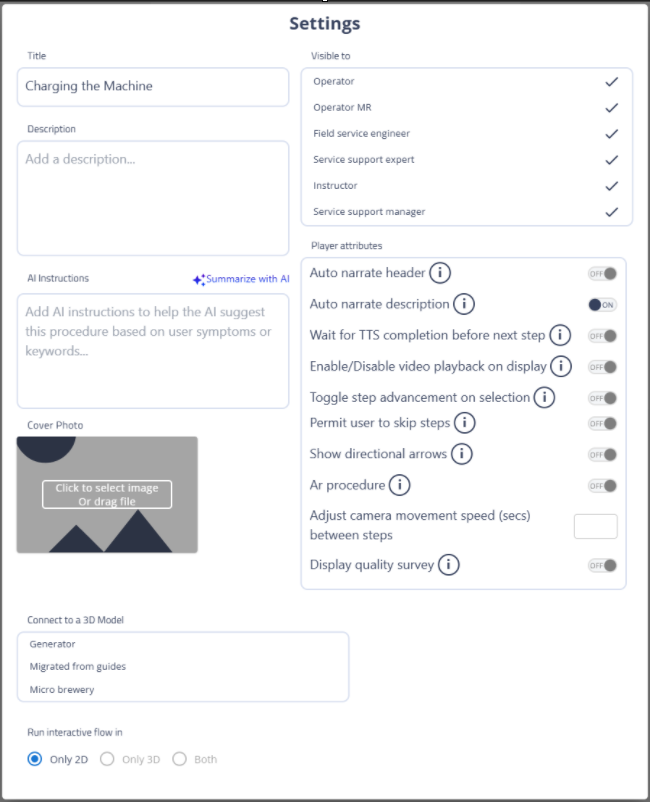Show info for Display quality survey

[448, 565]
